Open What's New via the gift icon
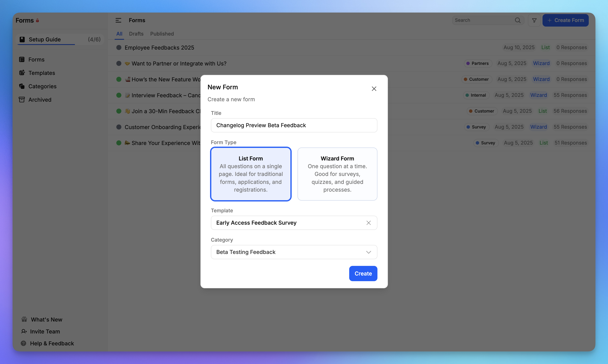 point(24,319)
